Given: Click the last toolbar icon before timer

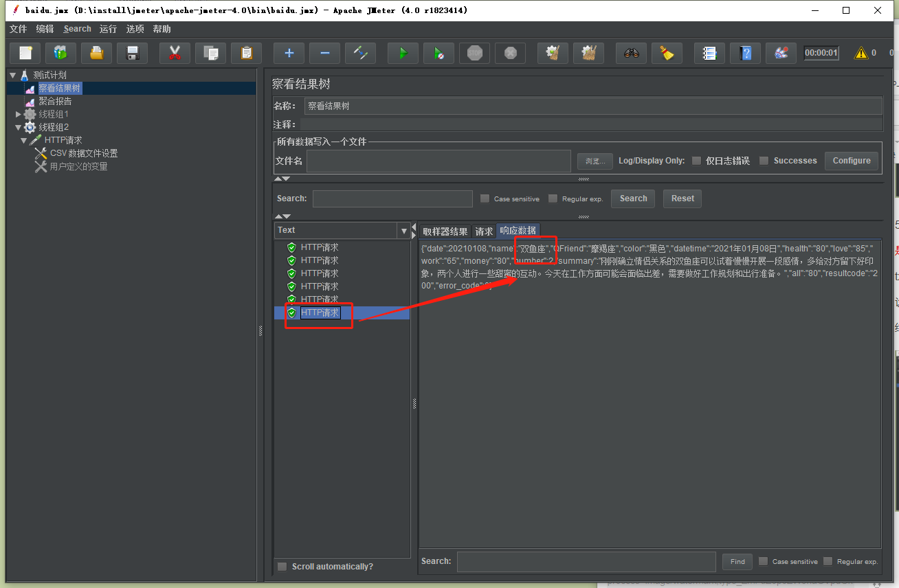Looking at the screenshot, I should tap(781, 53).
